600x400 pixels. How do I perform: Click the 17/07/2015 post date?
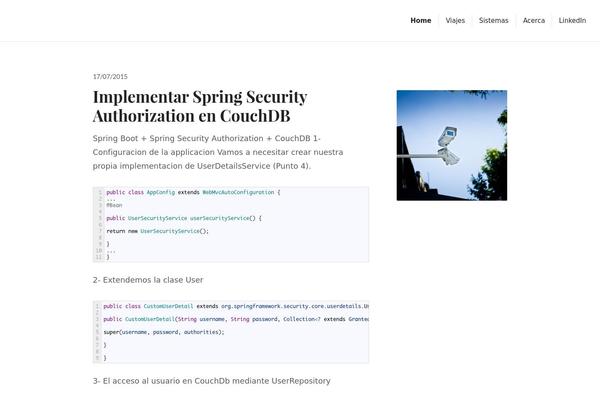pyautogui.click(x=110, y=77)
